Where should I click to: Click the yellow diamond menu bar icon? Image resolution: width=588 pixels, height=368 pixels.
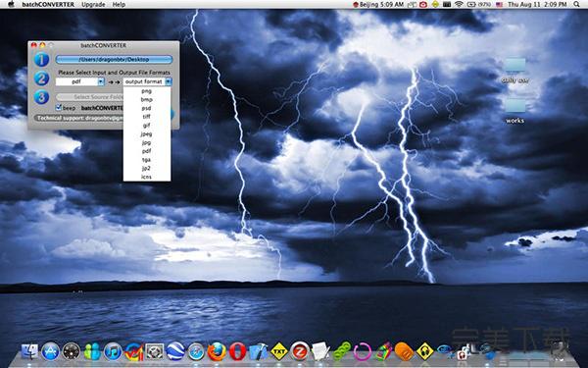click(x=435, y=5)
